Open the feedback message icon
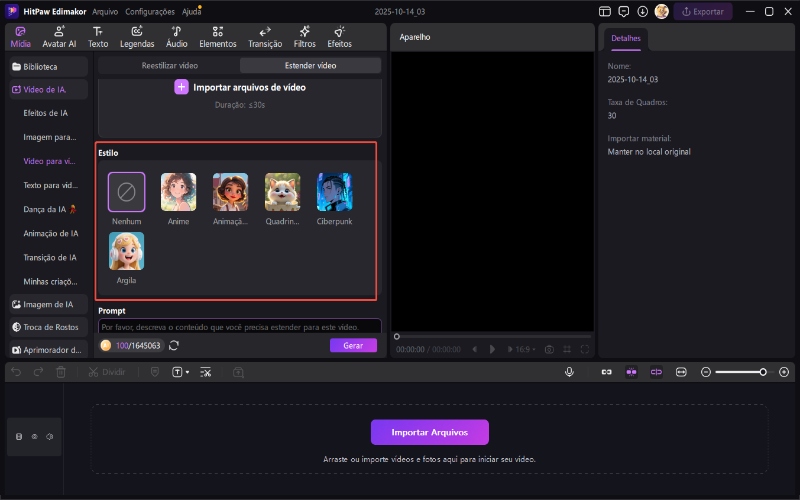800x500 pixels. click(x=623, y=11)
